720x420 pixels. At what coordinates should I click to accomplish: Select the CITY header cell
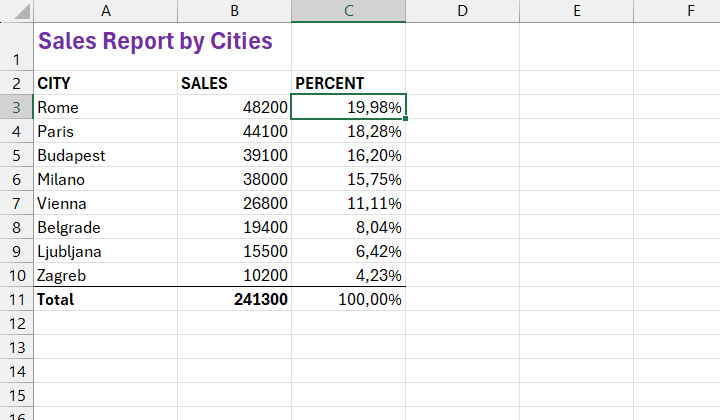pos(106,83)
